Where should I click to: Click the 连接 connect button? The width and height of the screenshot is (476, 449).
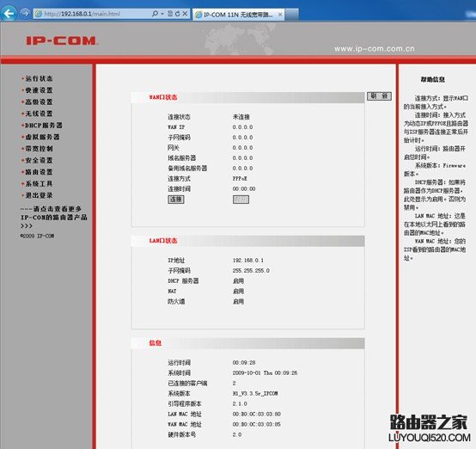(x=176, y=200)
